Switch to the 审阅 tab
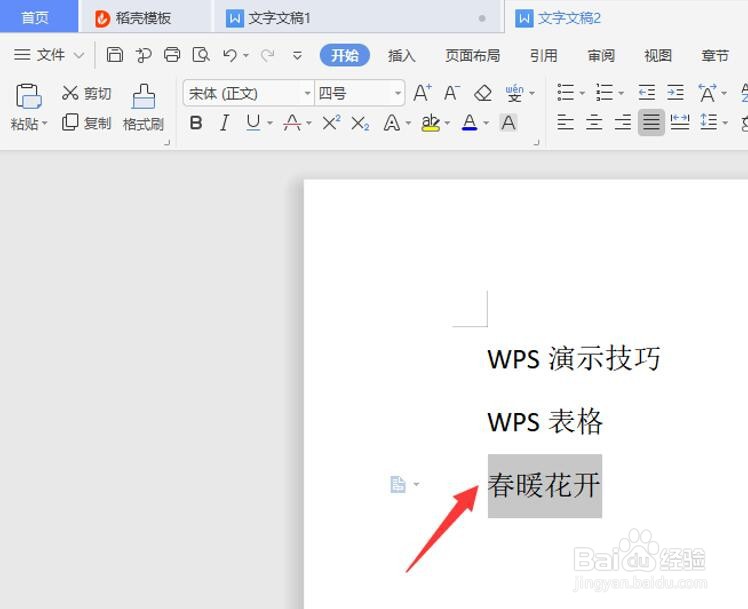 pos(601,56)
